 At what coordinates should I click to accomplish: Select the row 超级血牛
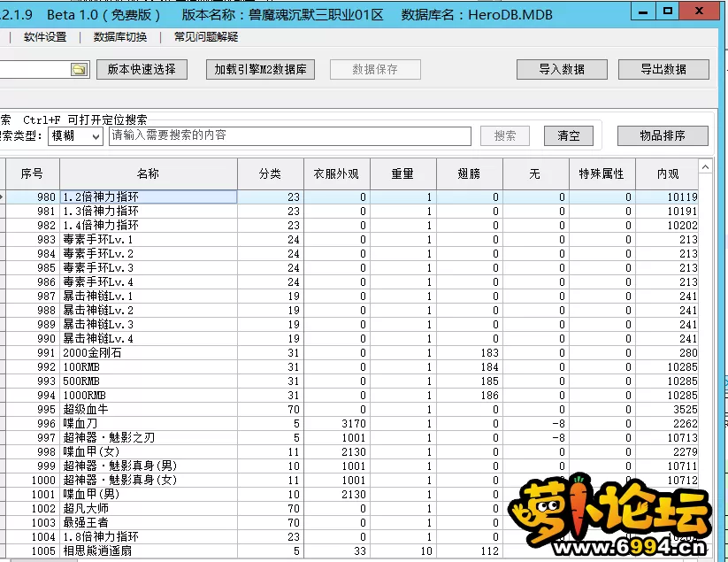click(x=351, y=409)
